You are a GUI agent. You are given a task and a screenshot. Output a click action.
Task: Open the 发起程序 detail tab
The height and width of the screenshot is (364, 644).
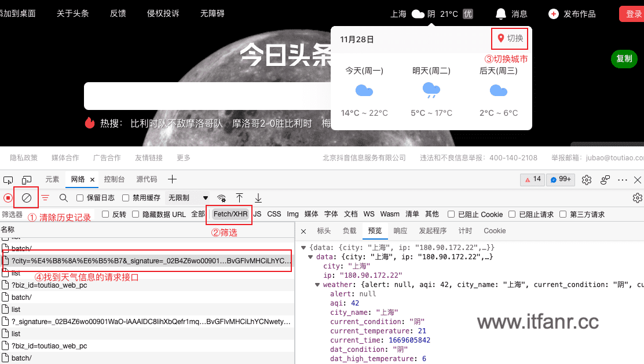pyautogui.click(x=433, y=231)
